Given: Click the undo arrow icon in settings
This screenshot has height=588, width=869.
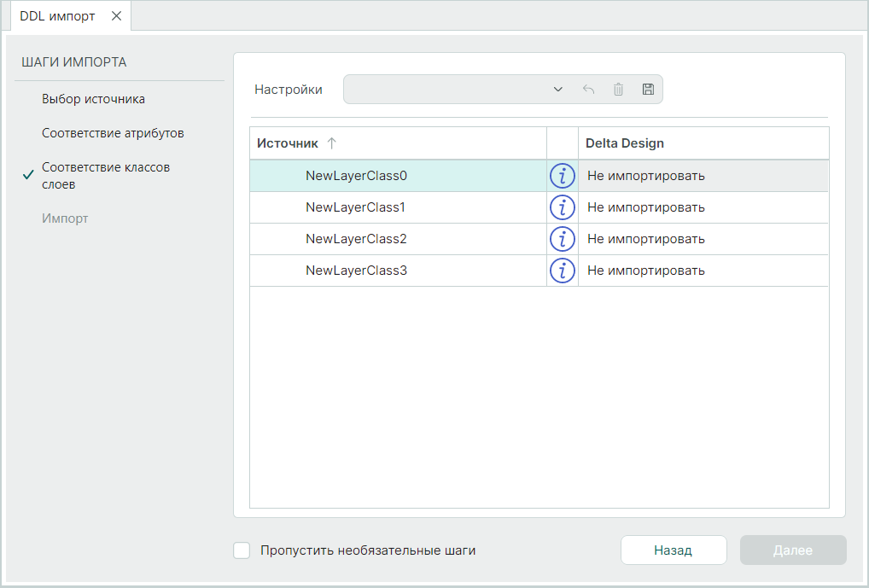Looking at the screenshot, I should tap(588, 90).
